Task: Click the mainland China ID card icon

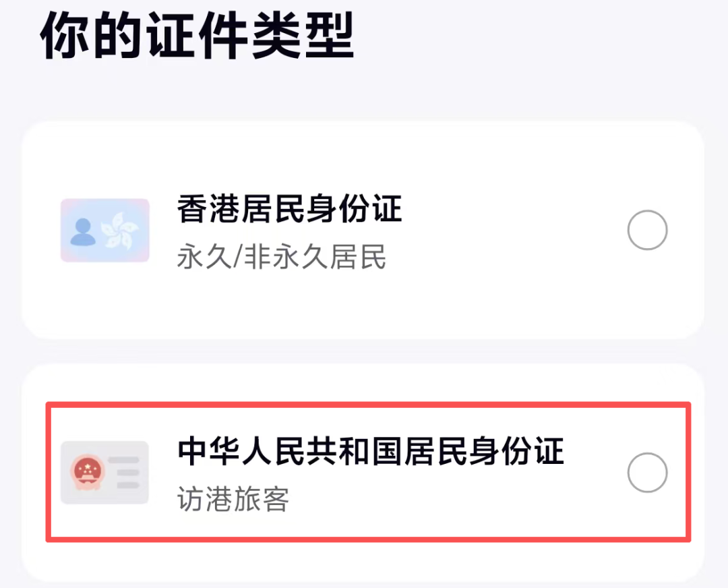Action: pyautogui.click(x=104, y=473)
